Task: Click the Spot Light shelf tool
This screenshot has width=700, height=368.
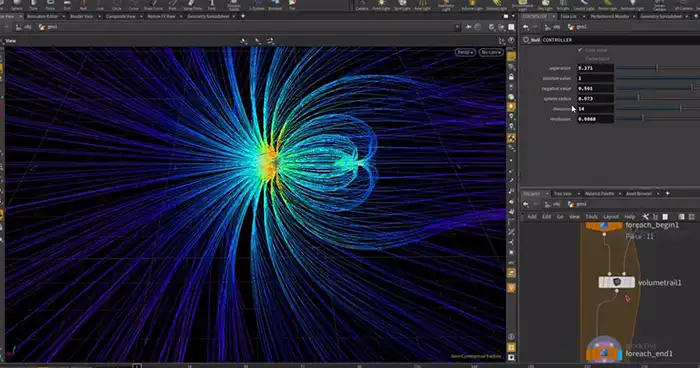Action: point(402,5)
